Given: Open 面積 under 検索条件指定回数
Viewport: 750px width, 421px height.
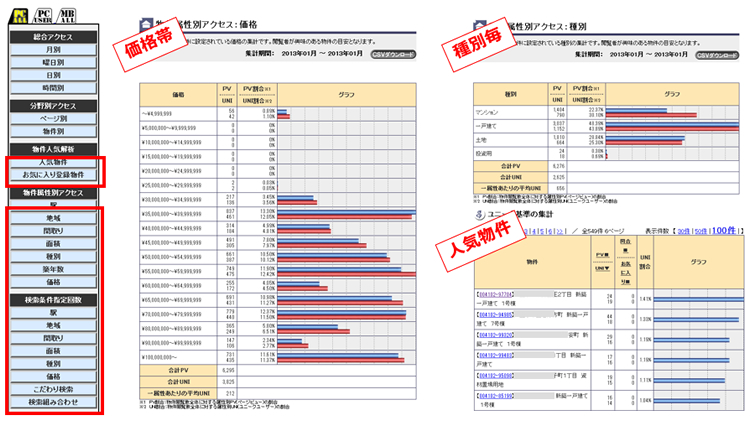Looking at the screenshot, I should [53, 351].
